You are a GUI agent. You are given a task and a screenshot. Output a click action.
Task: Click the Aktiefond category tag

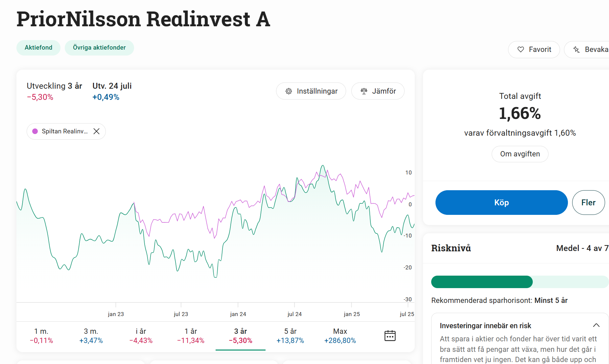38,48
